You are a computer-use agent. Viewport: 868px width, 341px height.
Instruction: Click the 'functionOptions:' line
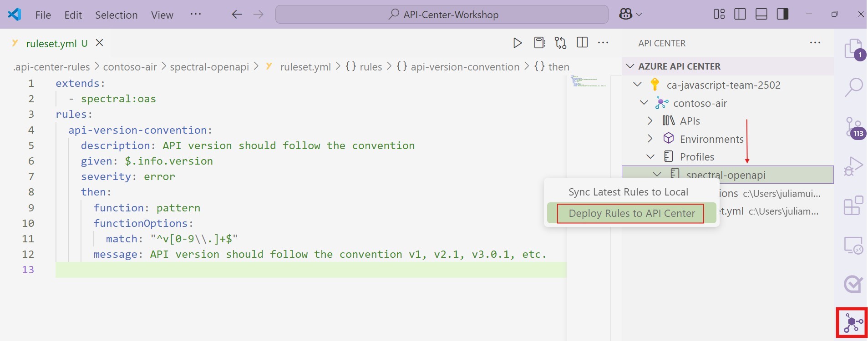(143, 223)
